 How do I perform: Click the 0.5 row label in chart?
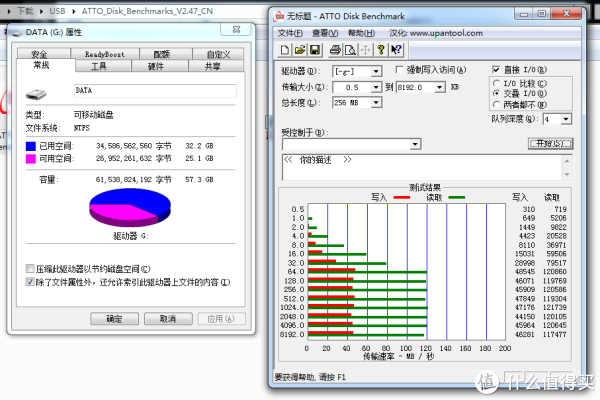tap(298, 209)
